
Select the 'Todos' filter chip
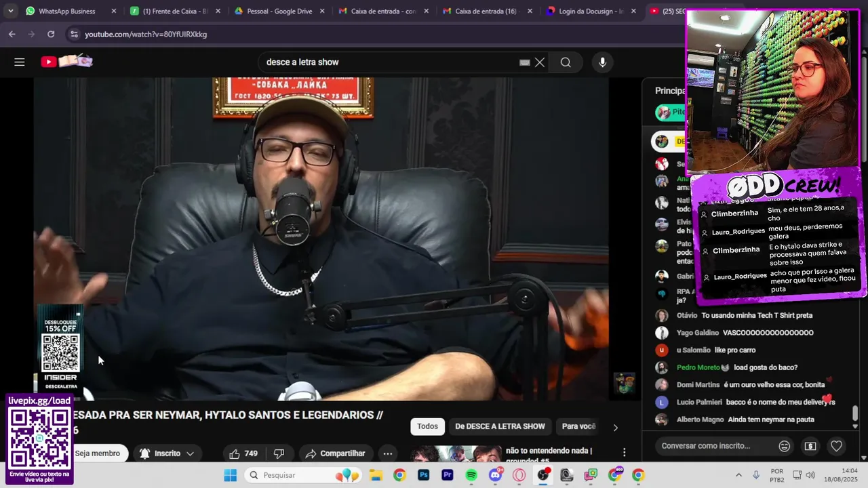click(427, 426)
